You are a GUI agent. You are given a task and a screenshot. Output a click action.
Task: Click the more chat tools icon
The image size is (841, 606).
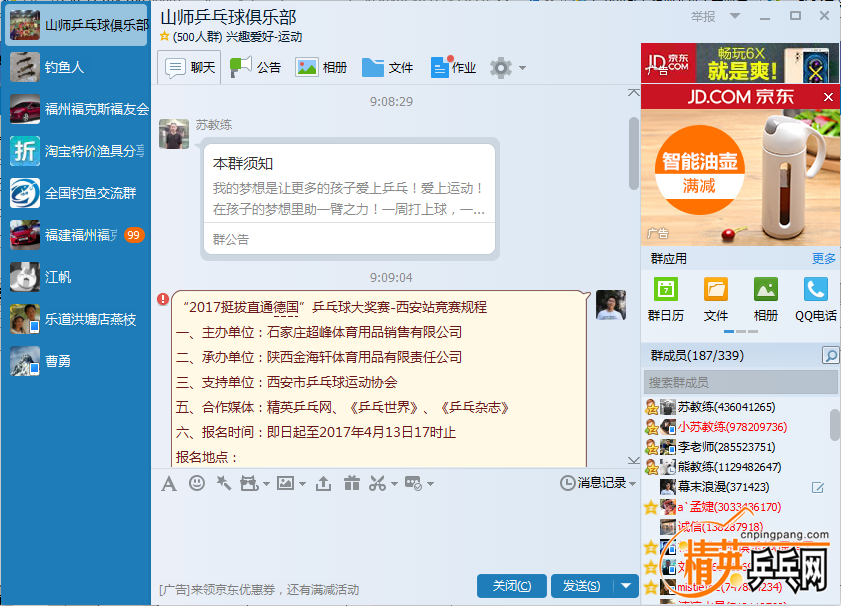pos(413,483)
